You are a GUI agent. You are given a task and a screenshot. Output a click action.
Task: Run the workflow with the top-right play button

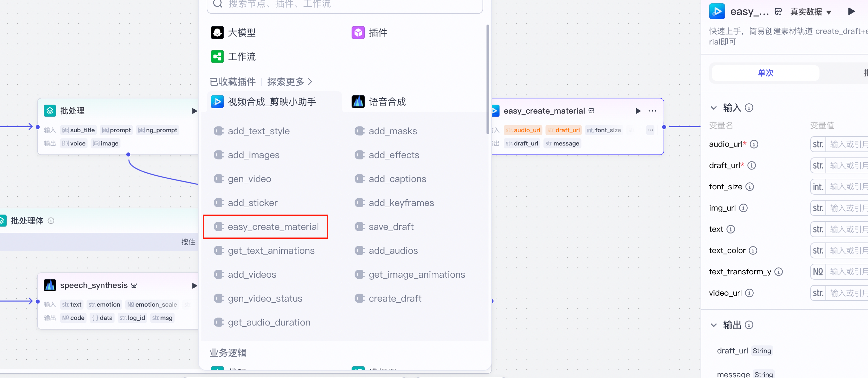tap(851, 11)
